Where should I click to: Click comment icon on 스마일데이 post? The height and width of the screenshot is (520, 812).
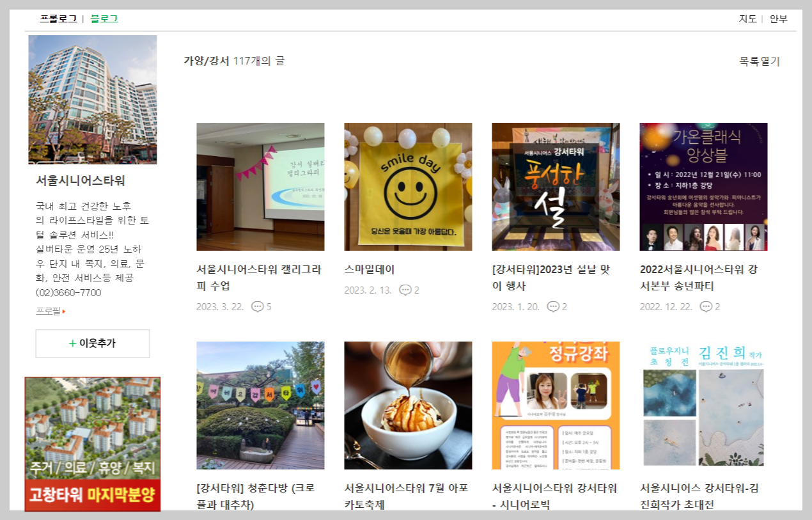pyautogui.click(x=405, y=290)
